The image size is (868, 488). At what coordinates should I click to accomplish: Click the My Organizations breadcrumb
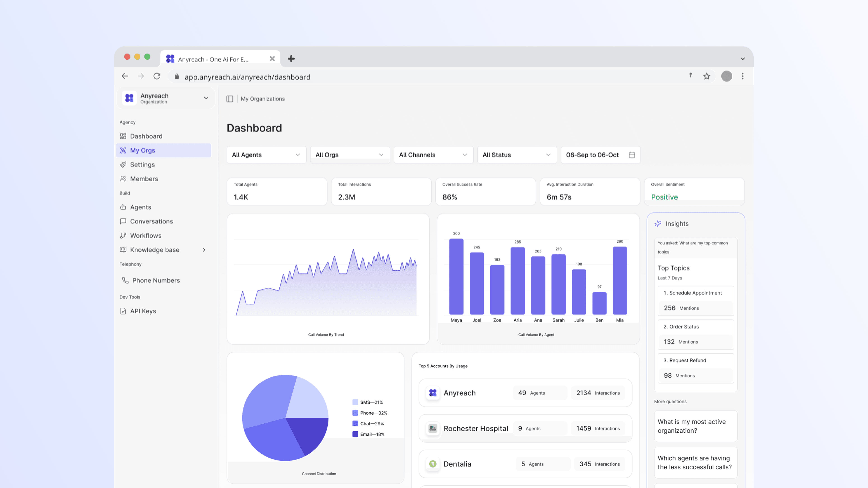(262, 99)
